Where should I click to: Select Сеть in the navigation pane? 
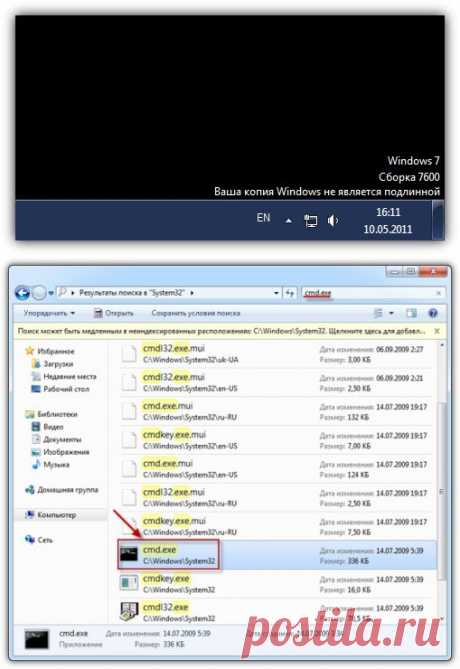point(45,540)
